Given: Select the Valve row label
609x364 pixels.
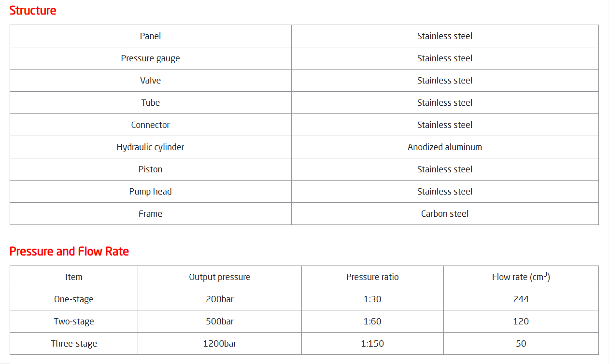Looking at the screenshot, I should (151, 81).
